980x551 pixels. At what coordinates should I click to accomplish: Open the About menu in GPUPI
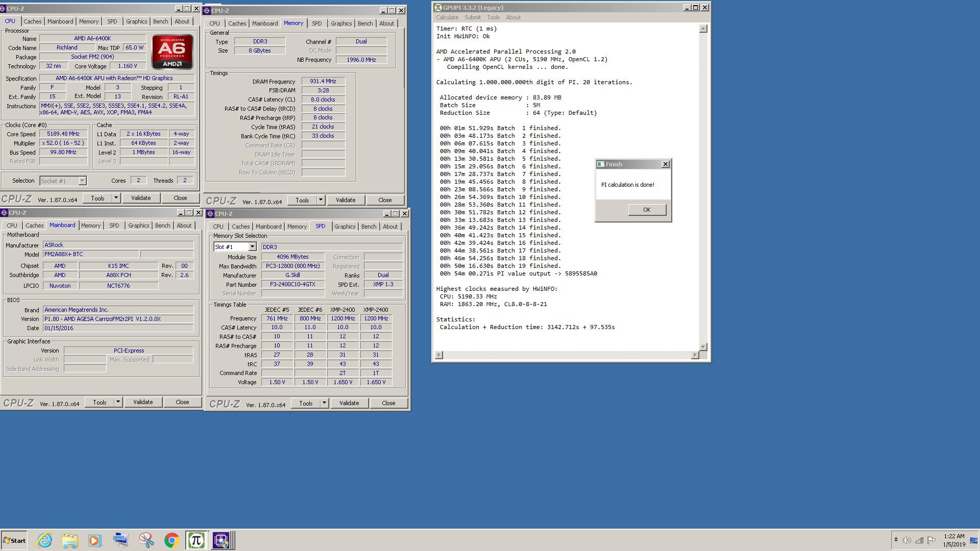point(513,17)
